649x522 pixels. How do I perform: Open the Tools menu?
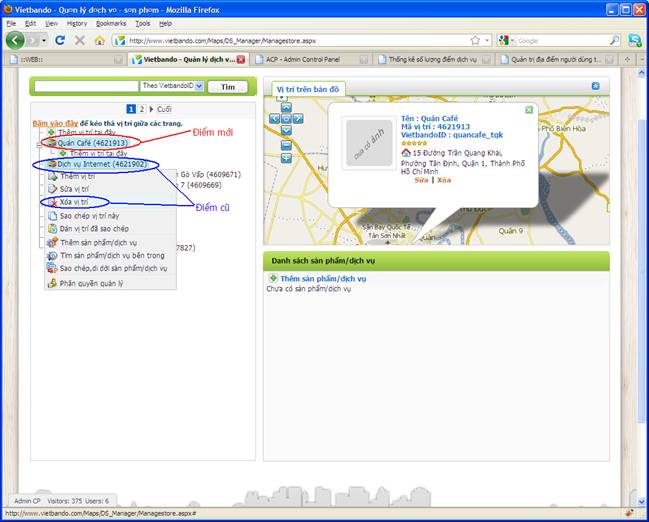point(143,24)
